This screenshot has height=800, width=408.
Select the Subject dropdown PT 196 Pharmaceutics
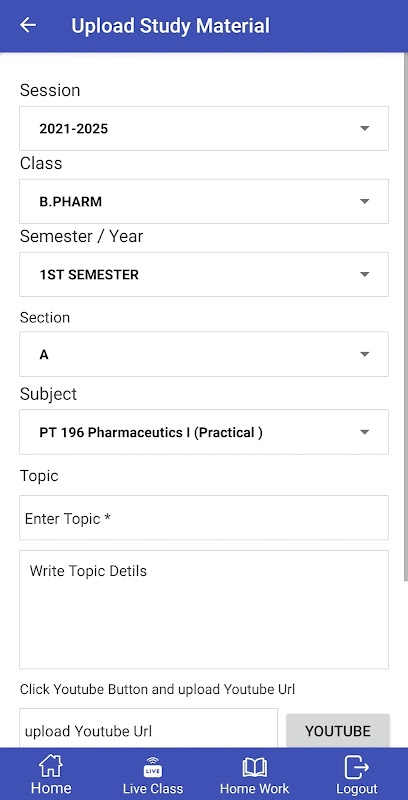pyautogui.click(x=204, y=432)
